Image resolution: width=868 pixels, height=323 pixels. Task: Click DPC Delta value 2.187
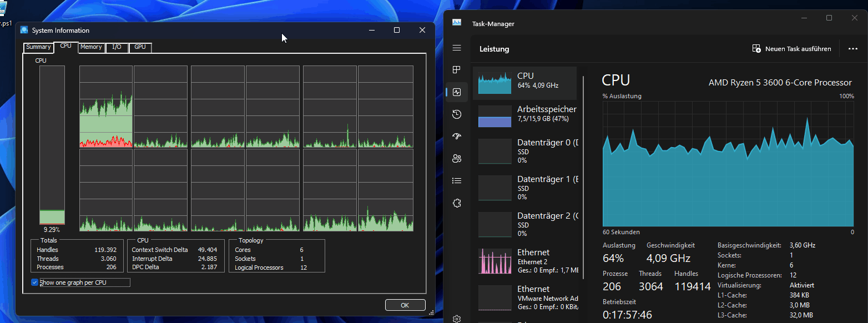point(209,267)
